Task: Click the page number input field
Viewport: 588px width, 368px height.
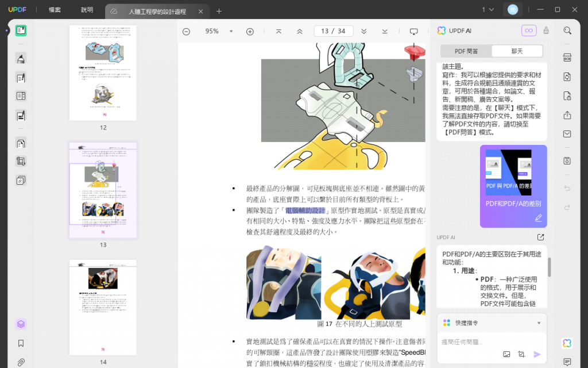Action: (334, 31)
